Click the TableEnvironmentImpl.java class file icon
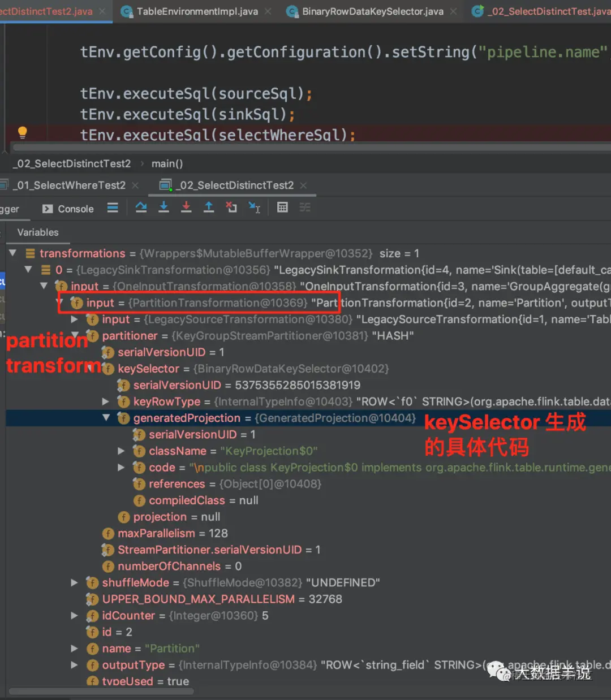 [x=127, y=11]
